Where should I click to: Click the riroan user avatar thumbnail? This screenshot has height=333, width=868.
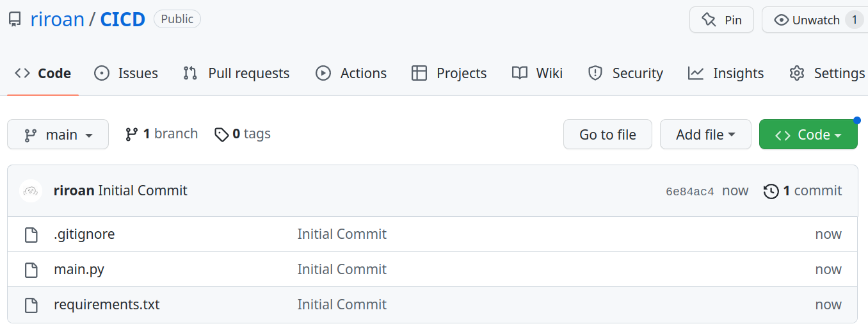coord(31,191)
